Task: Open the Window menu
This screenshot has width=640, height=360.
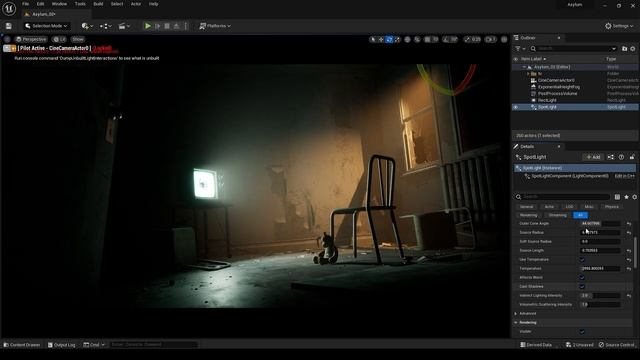Action: 59,4
